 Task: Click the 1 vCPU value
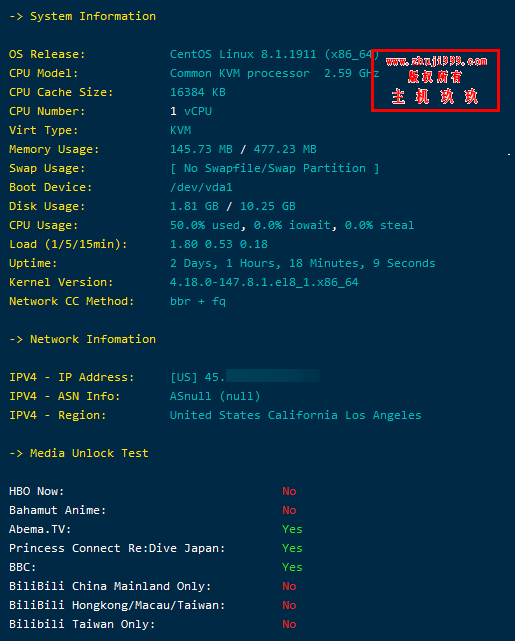(191, 111)
